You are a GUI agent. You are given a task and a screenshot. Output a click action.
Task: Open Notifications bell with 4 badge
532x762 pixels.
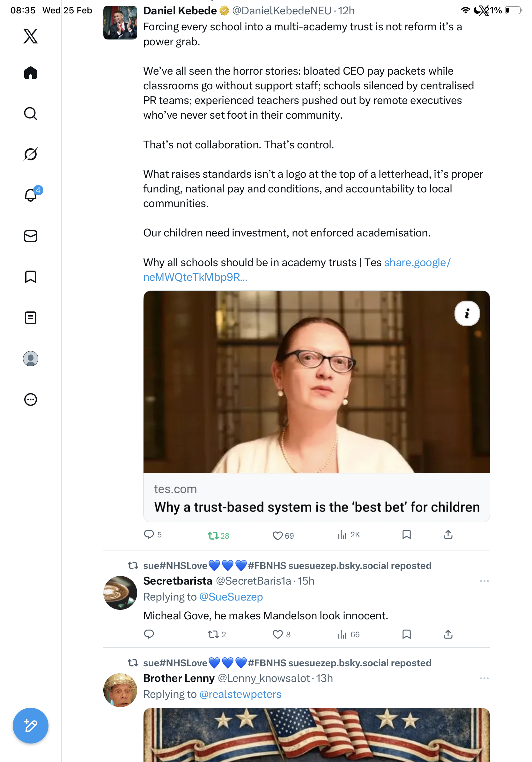click(31, 195)
